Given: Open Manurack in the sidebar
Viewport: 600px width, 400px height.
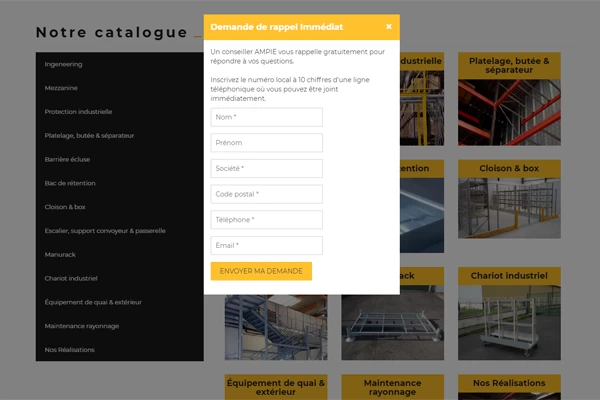Looking at the screenshot, I should click(x=60, y=255).
